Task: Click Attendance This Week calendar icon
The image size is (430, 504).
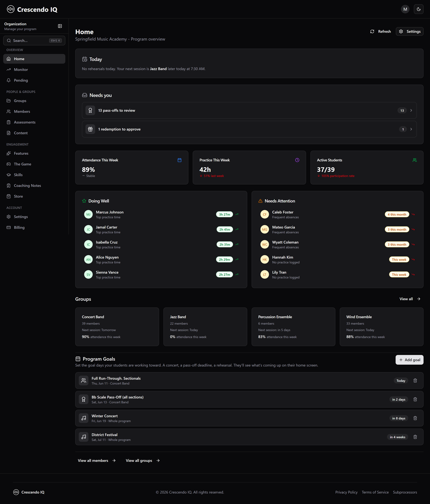Action: tap(180, 160)
